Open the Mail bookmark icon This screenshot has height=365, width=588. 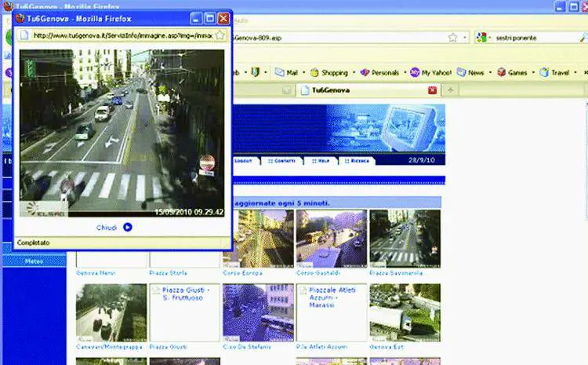(x=279, y=72)
